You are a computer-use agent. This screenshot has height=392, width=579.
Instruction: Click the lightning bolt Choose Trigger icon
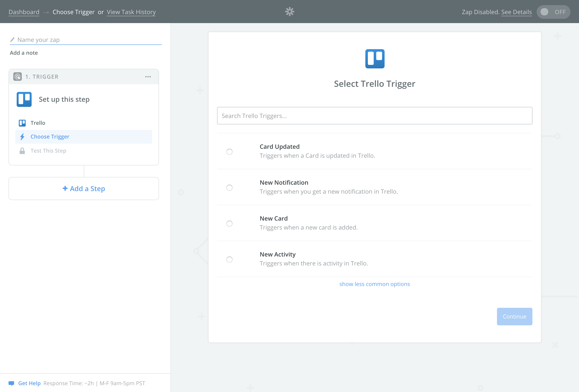[x=22, y=137]
